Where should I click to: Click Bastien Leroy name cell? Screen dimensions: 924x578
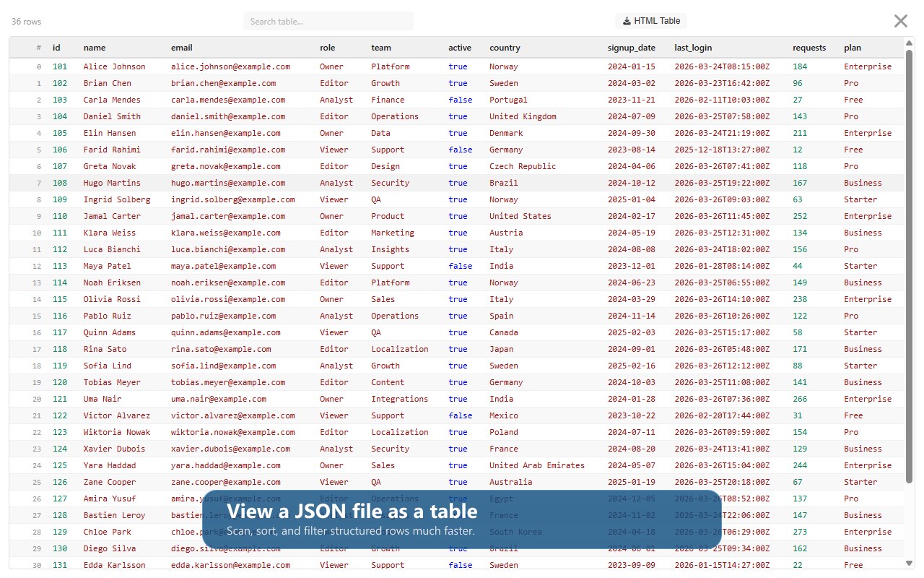(114, 515)
